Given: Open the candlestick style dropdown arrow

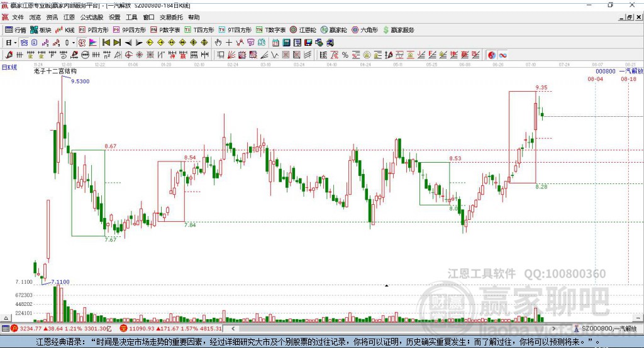Looking at the screenshot, I should click(x=74, y=42).
